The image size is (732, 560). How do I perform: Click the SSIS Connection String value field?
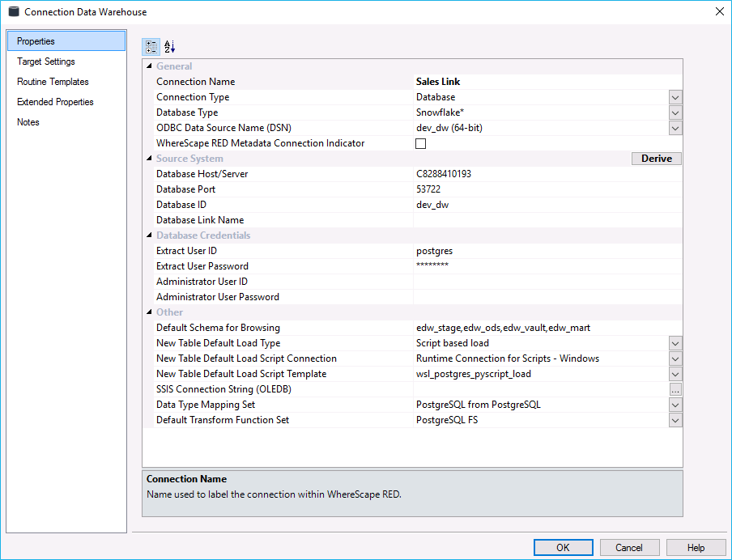pos(541,390)
